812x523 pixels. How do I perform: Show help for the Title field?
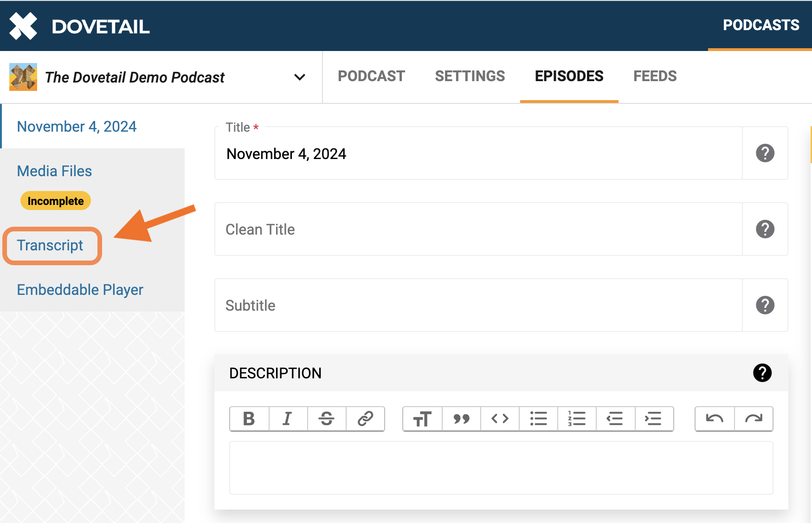point(765,153)
